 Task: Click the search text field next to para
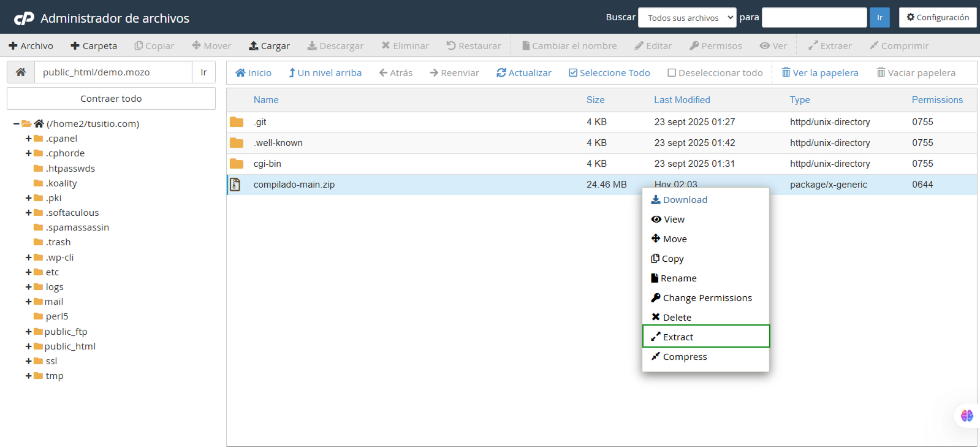click(x=813, y=18)
